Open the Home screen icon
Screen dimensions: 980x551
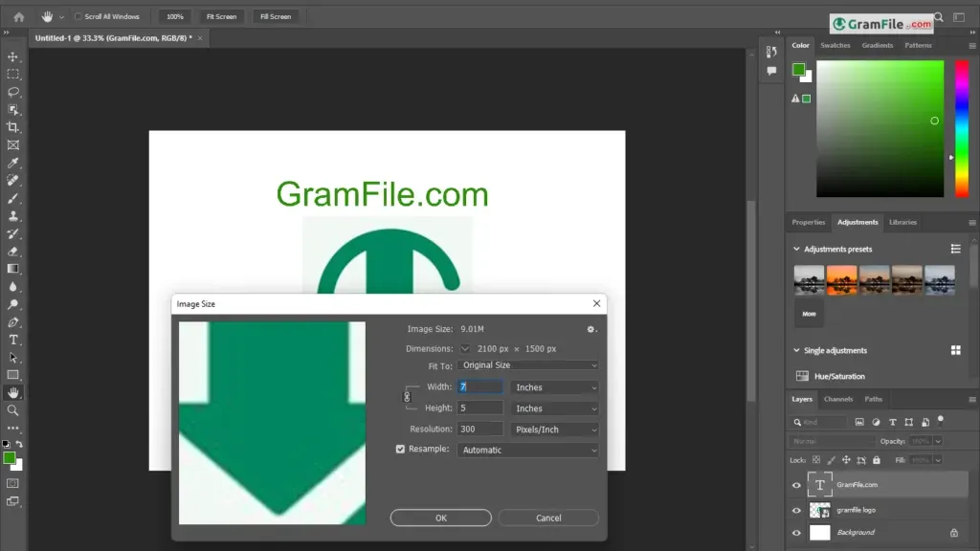19,17
